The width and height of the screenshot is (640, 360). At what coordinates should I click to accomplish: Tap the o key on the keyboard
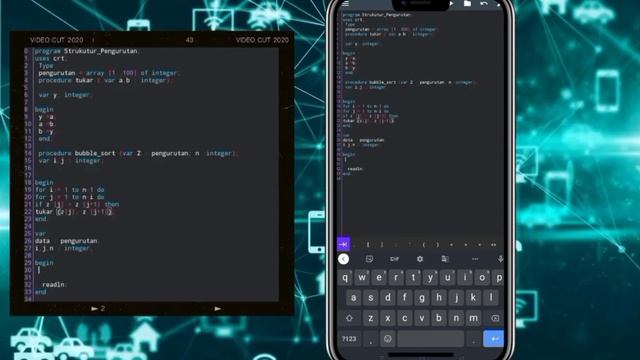click(x=482, y=278)
